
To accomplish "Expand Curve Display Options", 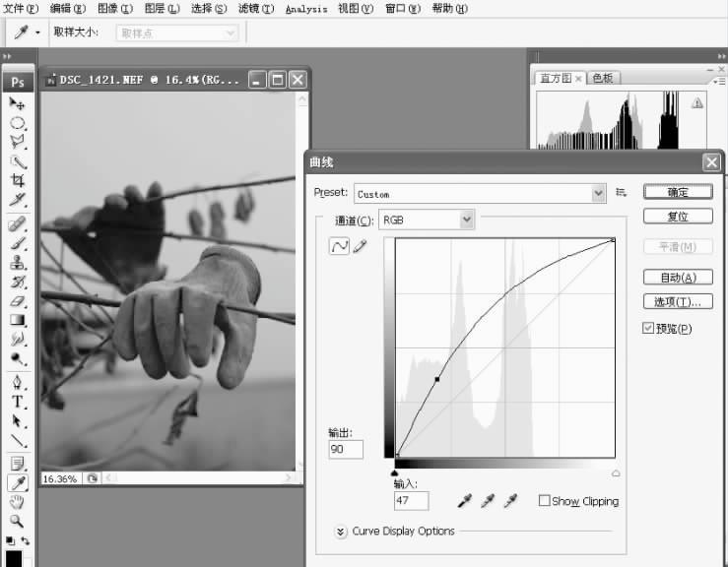I will point(340,532).
